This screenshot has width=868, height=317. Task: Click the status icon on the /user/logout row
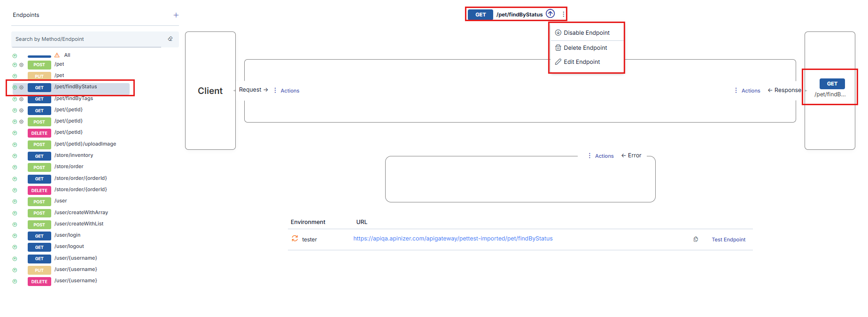pos(15,247)
